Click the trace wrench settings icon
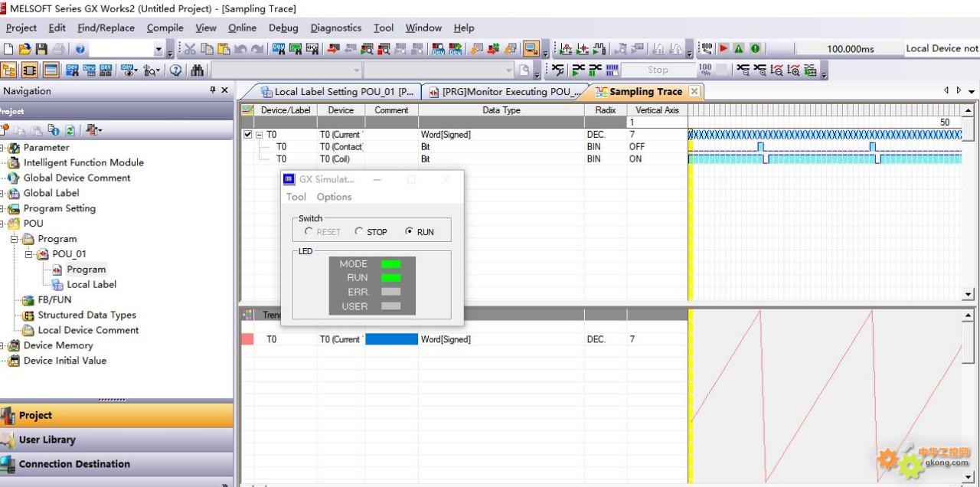Viewport: 980px width, 487px height. pyautogui.click(x=558, y=70)
